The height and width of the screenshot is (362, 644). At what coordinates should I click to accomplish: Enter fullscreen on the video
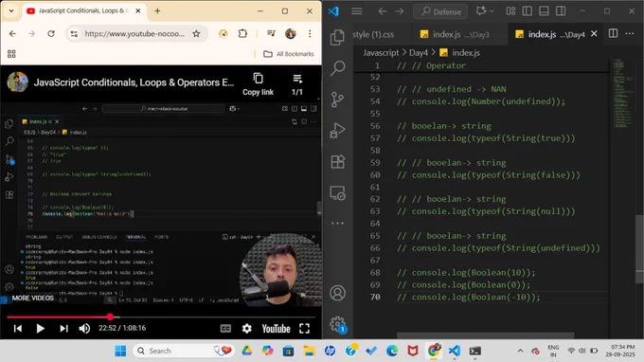(304, 328)
